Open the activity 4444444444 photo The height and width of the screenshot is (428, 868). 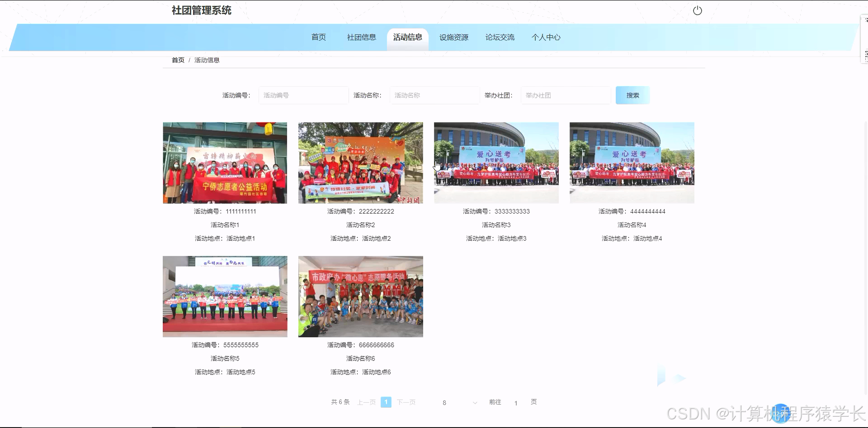coord(632,163)
